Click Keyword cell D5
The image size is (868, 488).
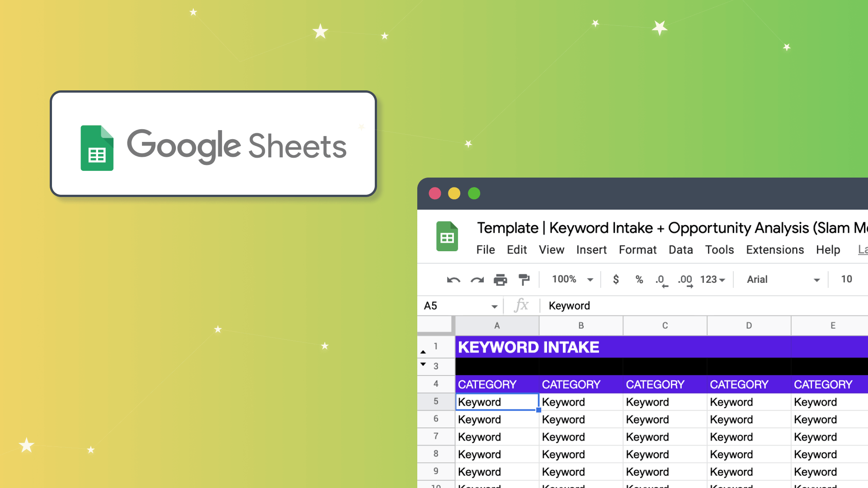[x=749, y=402]
